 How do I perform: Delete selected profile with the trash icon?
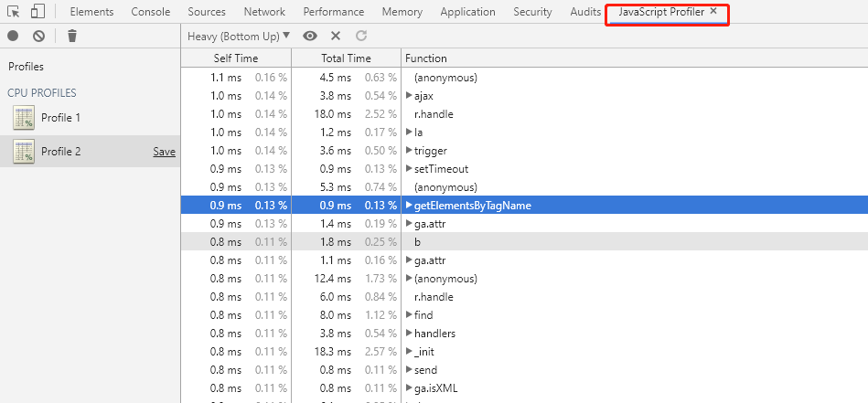(x=72, y=37)
